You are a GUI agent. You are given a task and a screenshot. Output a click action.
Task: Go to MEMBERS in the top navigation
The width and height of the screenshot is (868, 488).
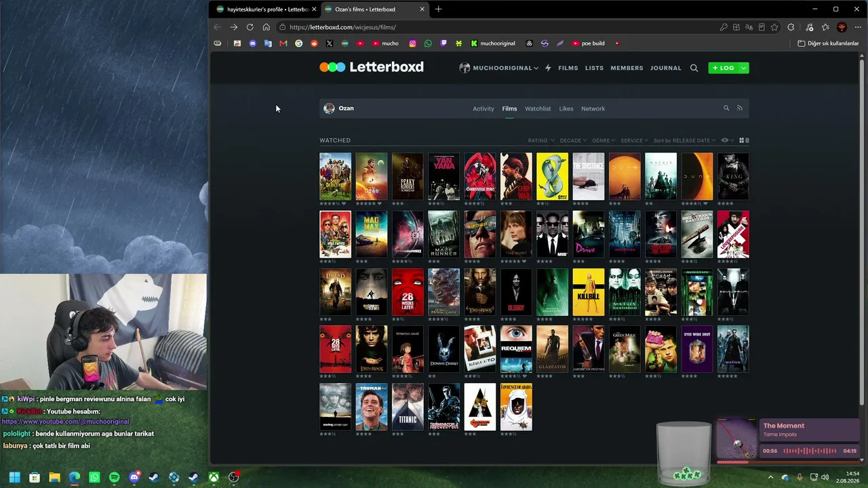tap(627, 68)
